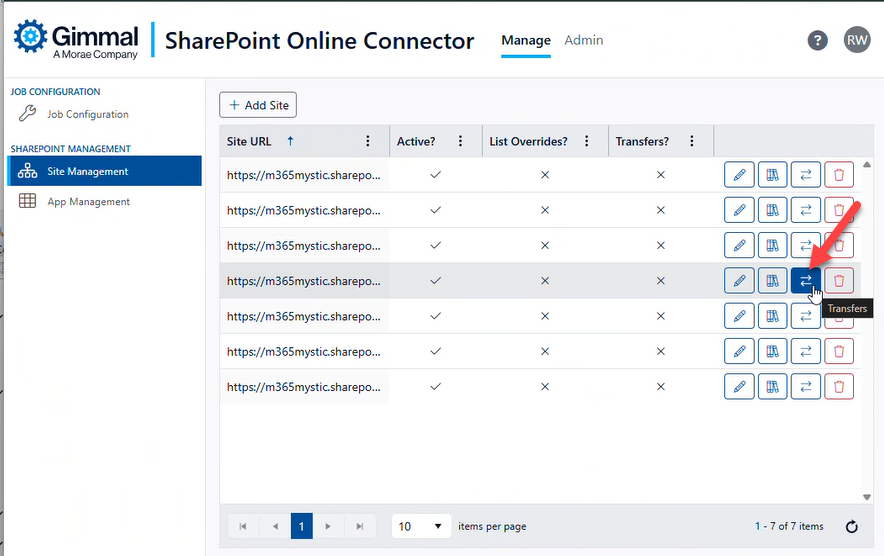The height and width of the screenshot is (556, 884).
Task: Open the Transfers? column options menu
Action: (x=692, y=142)
